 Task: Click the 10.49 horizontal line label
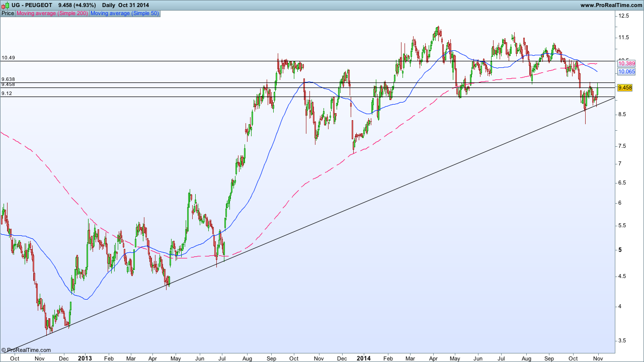click(x=8, y=58)
